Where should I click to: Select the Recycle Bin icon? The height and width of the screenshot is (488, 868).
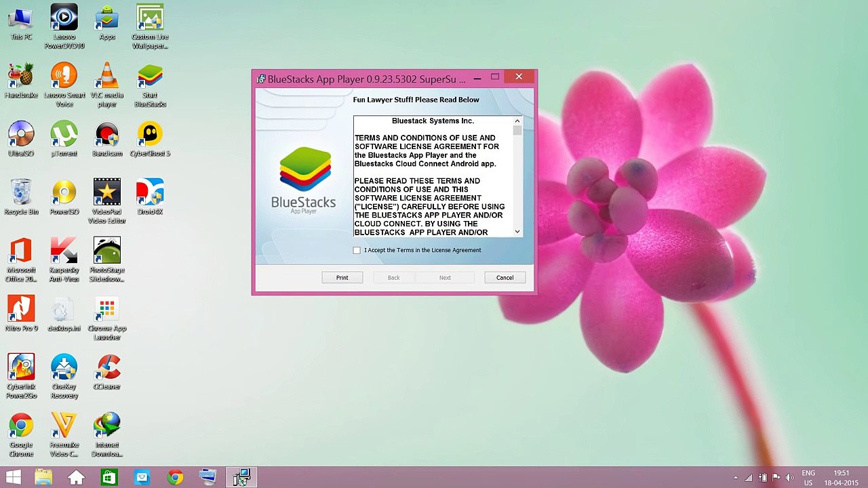point(21,198)
